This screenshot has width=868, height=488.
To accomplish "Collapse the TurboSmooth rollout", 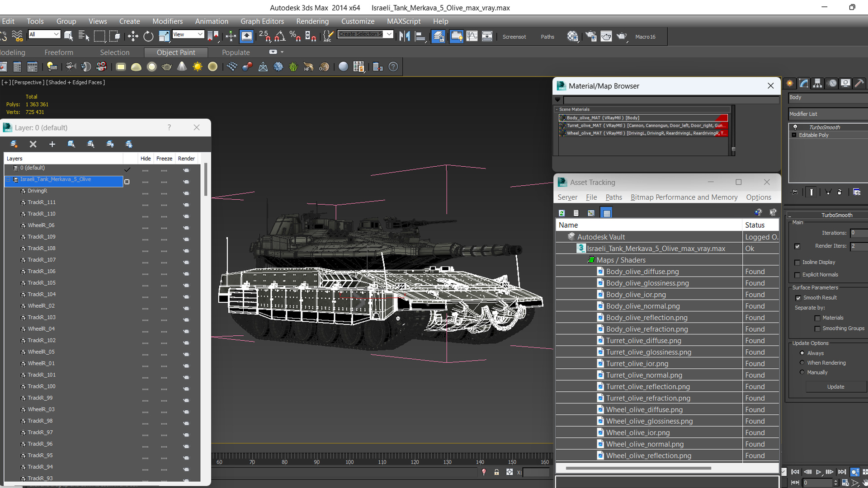I will click(x=790, y=216).
